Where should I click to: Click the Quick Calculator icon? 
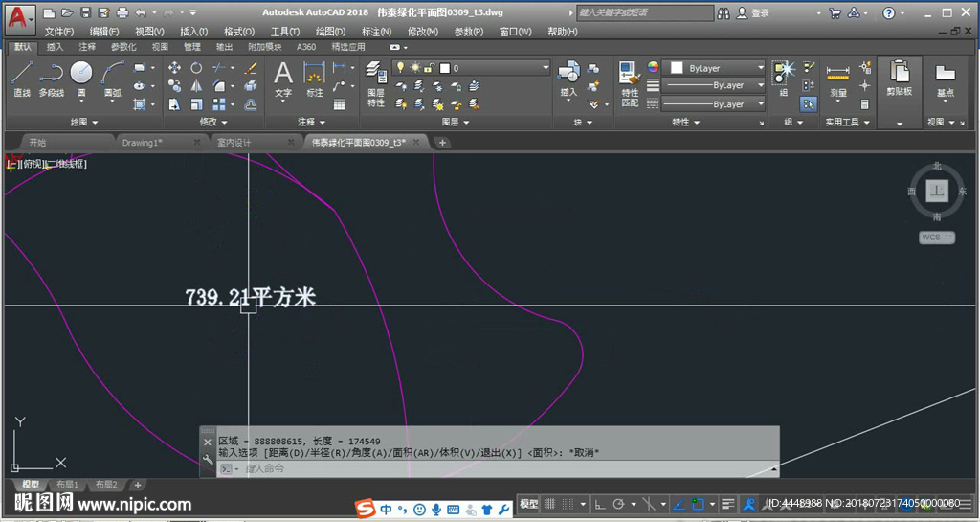[x=865, y=104]
